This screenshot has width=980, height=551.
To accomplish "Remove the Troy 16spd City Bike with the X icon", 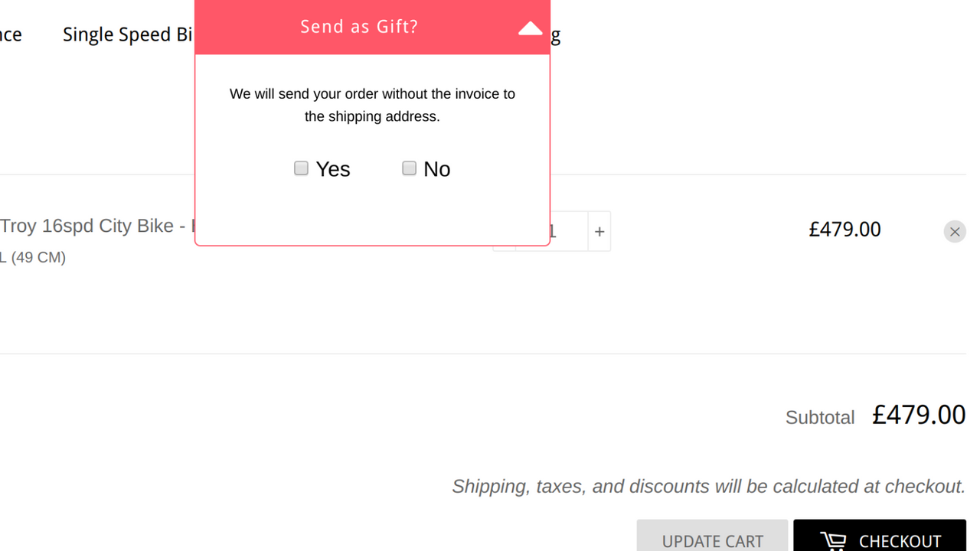I will [x=955, y=231].
